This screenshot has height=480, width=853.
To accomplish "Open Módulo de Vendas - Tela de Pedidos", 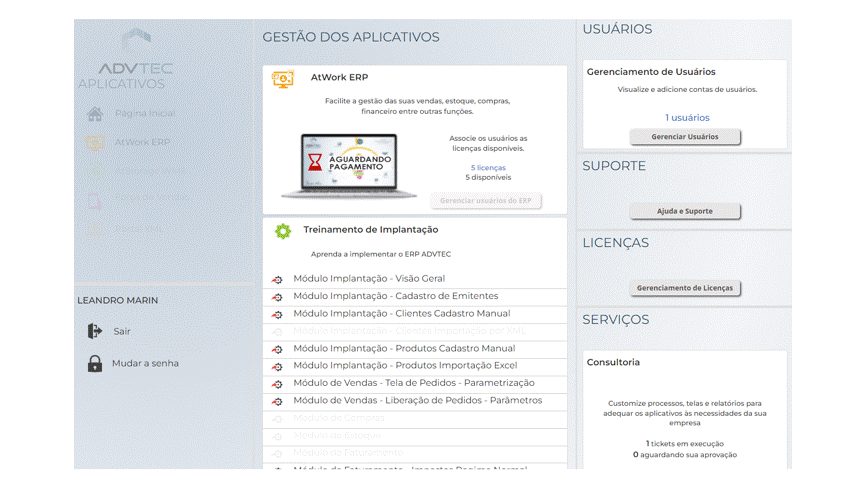I will [415, 383].
